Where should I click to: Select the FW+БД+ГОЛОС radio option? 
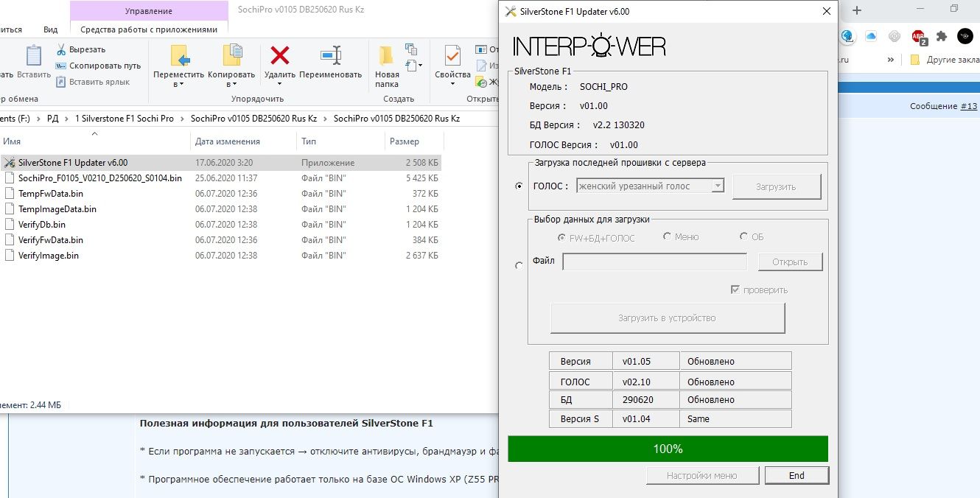coord(597,237)
